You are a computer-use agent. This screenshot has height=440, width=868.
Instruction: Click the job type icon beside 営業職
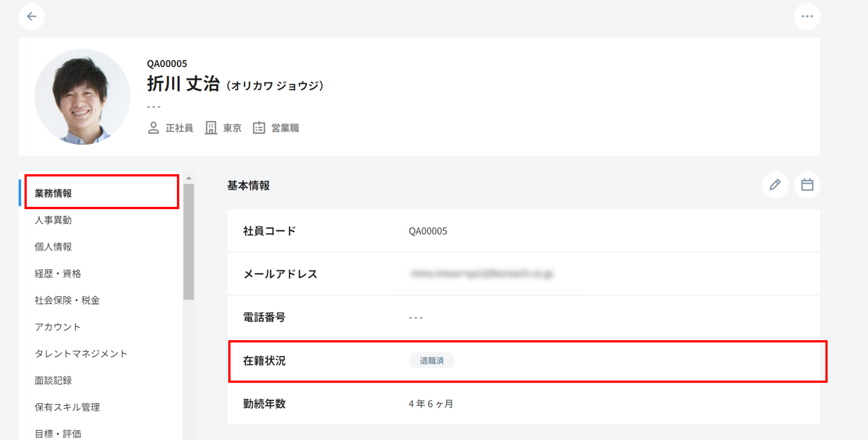259,128
